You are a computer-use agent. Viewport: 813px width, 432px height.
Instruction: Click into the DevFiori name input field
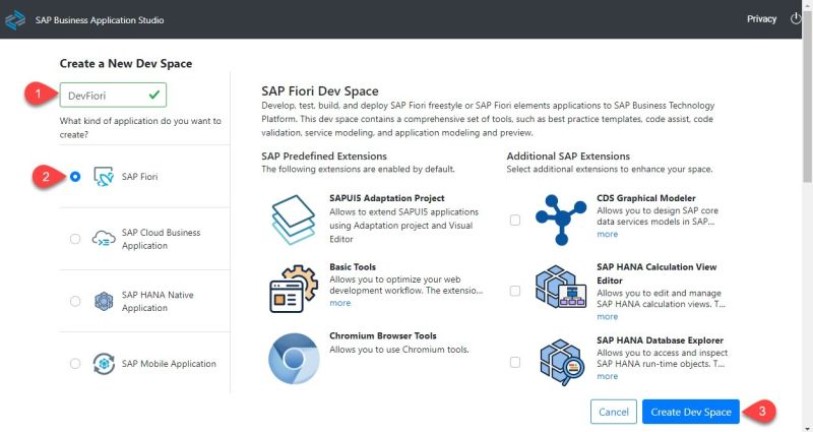(113, 95)
